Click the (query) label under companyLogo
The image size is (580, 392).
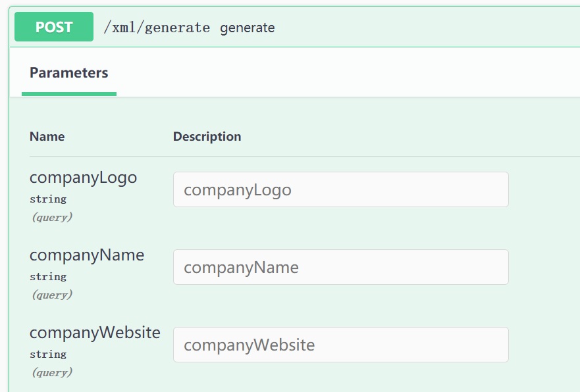pyautogui.click(x=52, y=217)
